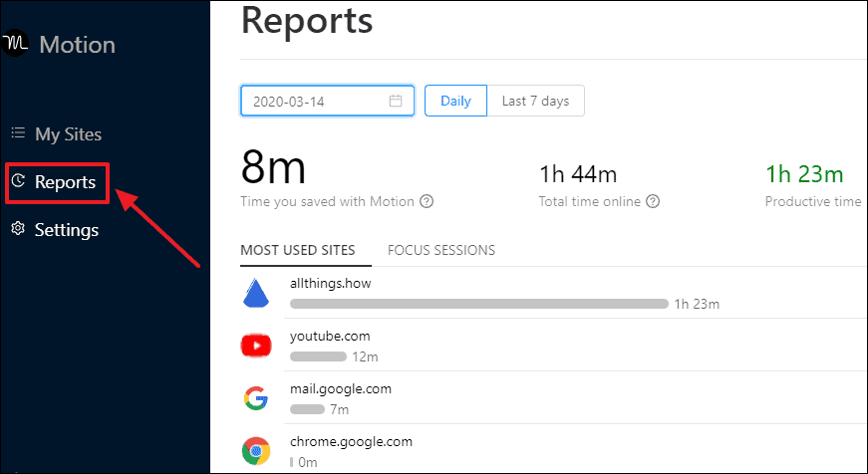Click the YouTube site icon
This screenshot has height=474, width=868.
pos(256,347)
